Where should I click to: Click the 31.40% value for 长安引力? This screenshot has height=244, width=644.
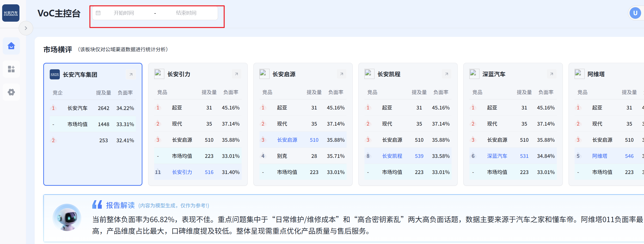(x=231, y=172)
